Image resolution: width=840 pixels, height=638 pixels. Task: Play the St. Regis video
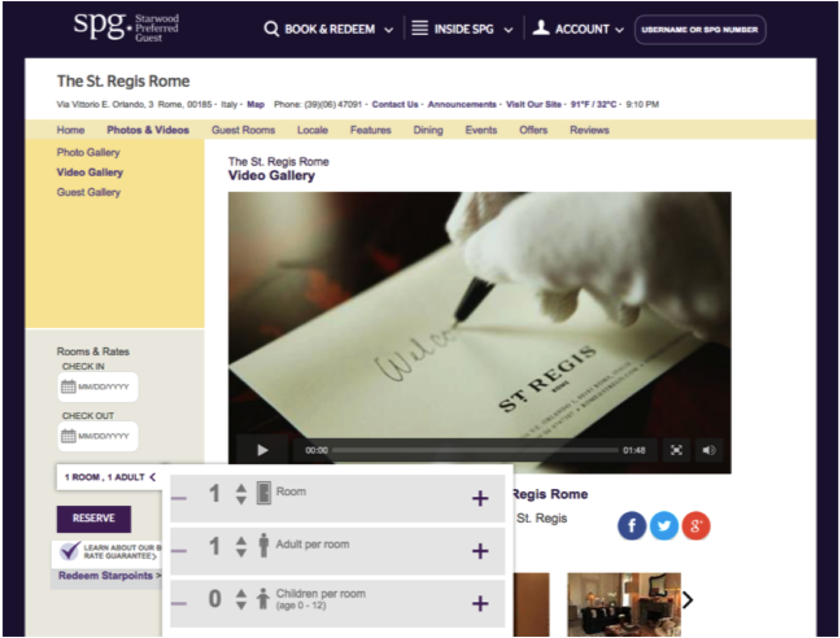262,450
